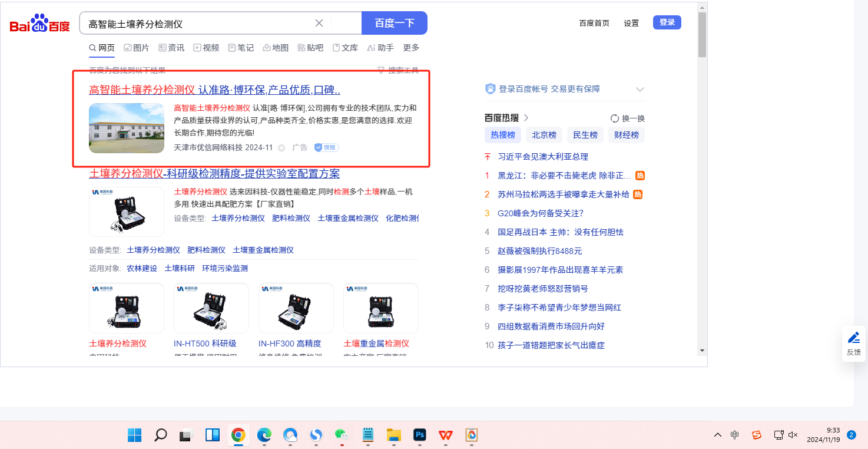Image resolution: width=868 pixels, height=449 pixels.
Task: Click the Baidu logo
Action: pos(40,24)
